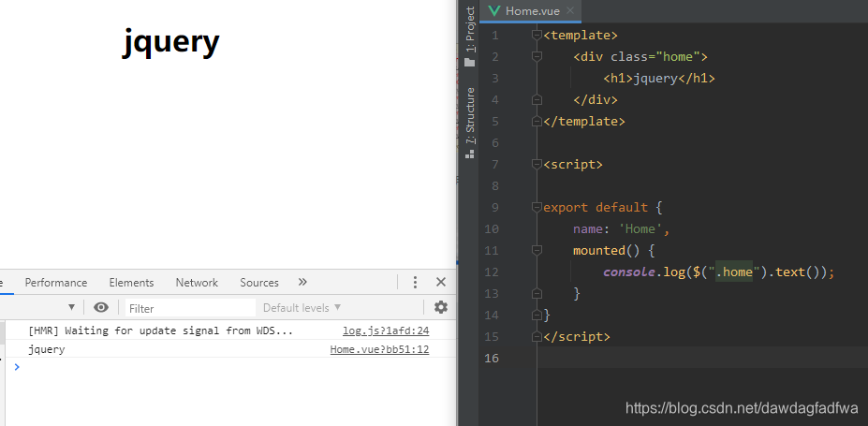Image resolution: width=868 pixels, height=426 pixels.
Task: Click line number 1 in the gutter
Action: (495, 36)
